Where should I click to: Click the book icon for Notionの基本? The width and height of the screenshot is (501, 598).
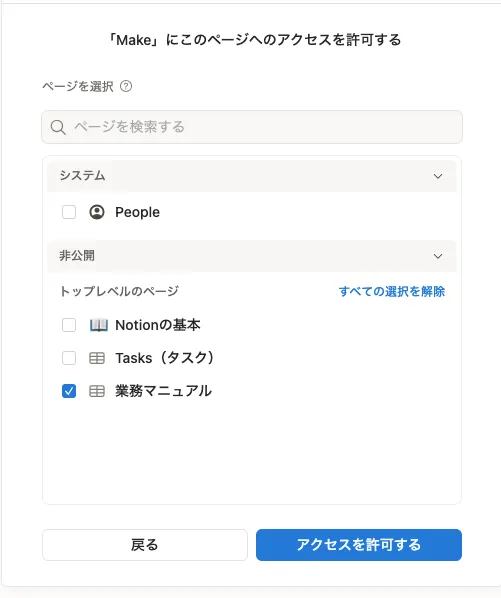click(x=98, y=325)
